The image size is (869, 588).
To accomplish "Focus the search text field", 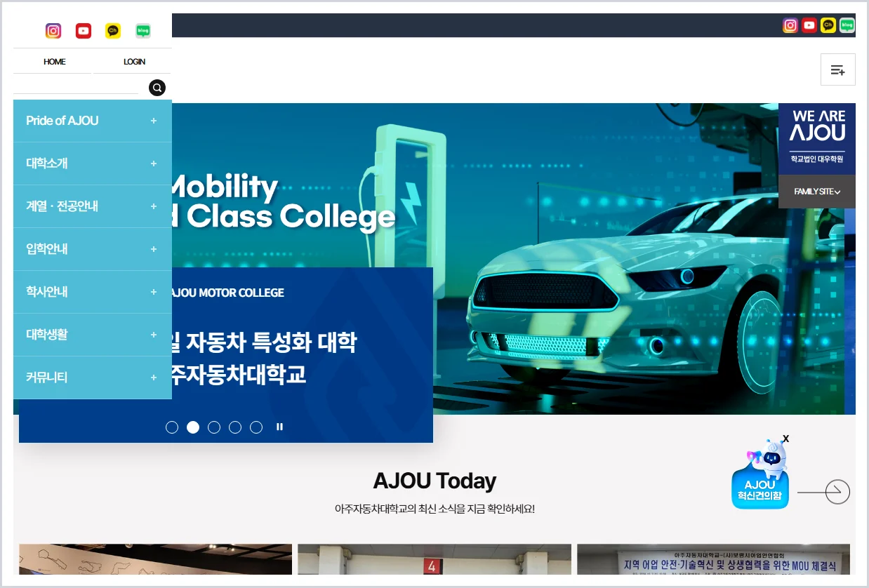I will pyautogui.click(x=76, y=87).
